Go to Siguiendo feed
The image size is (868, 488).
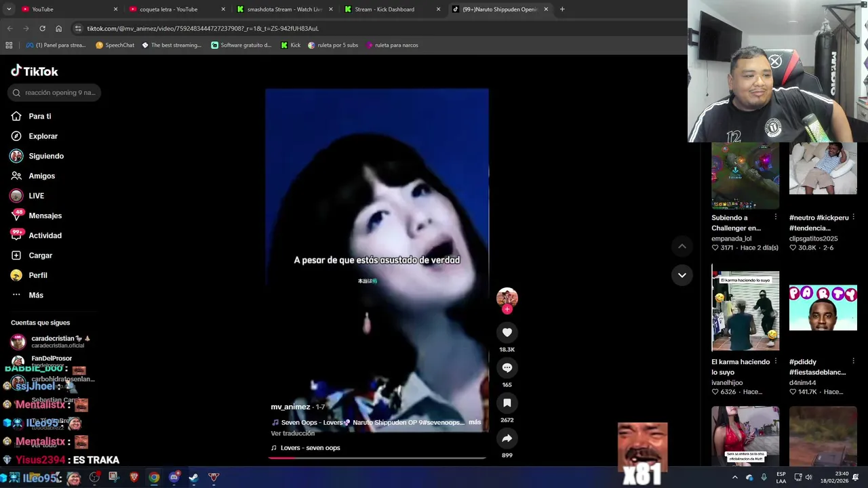[37, 156]
